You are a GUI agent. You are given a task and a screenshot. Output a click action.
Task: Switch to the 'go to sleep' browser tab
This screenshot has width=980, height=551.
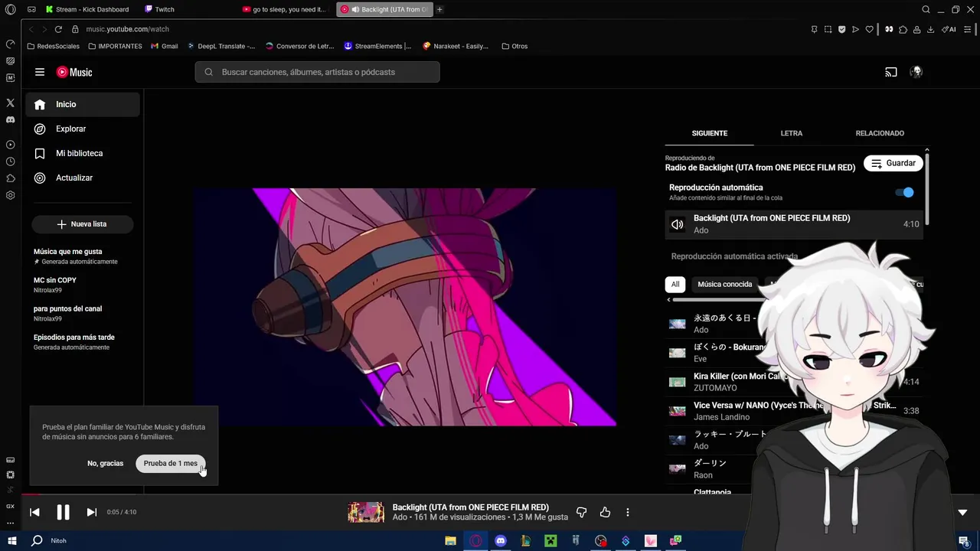[x=285, y=9]
